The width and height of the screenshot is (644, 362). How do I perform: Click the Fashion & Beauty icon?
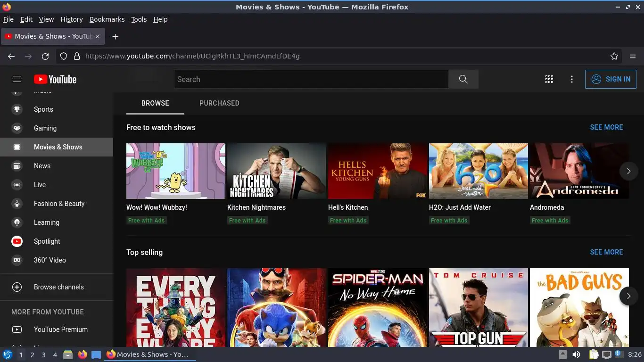pyautogui.click(x=17, y=204)
